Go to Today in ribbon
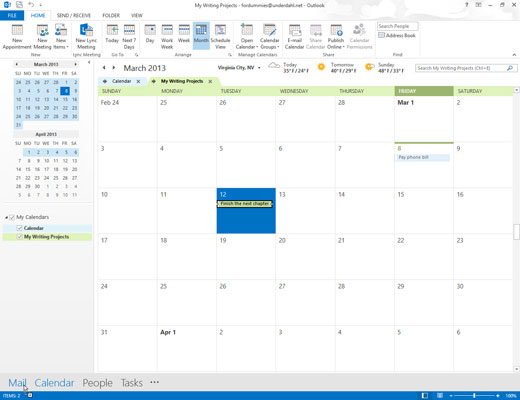 click(x=112, y=34)
